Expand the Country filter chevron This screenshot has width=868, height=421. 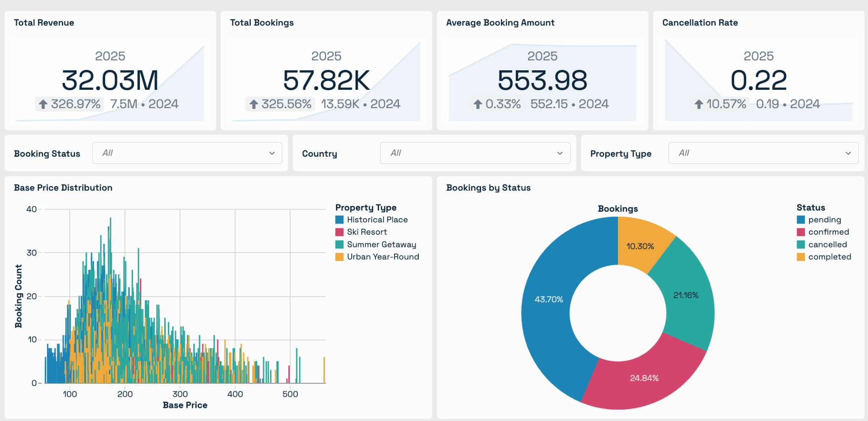tap(560, 153)
